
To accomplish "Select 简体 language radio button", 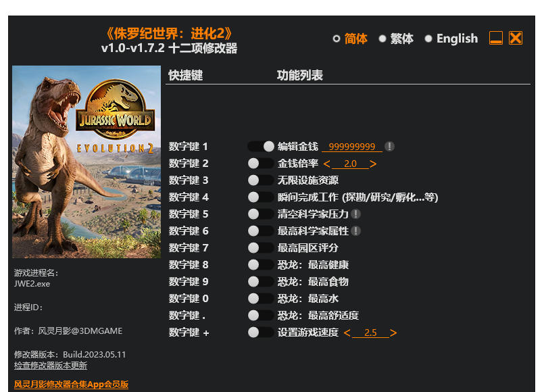I will pos(336,39).
